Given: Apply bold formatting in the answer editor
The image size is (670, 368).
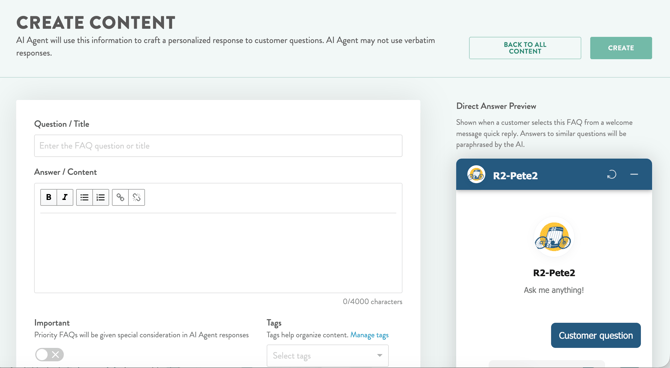Looking at the screenshot, I should [48, 197].
